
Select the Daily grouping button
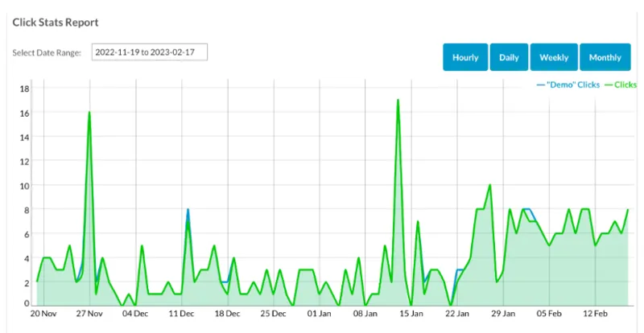tap(509, 57)
